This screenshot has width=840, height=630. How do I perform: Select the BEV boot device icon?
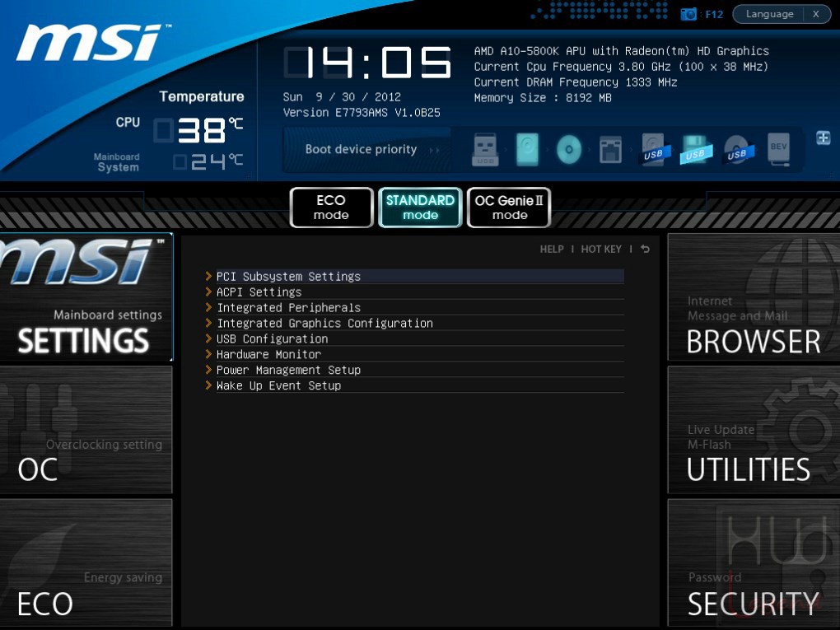tap(778, 149)
